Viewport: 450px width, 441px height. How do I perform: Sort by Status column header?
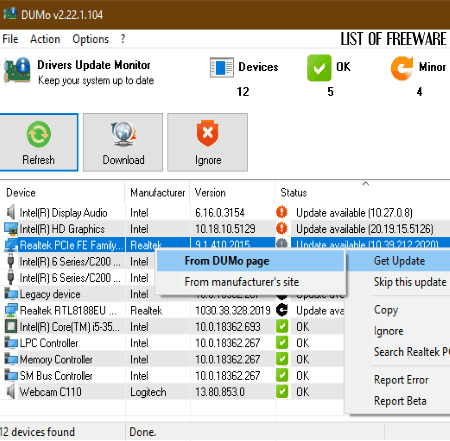363,193
